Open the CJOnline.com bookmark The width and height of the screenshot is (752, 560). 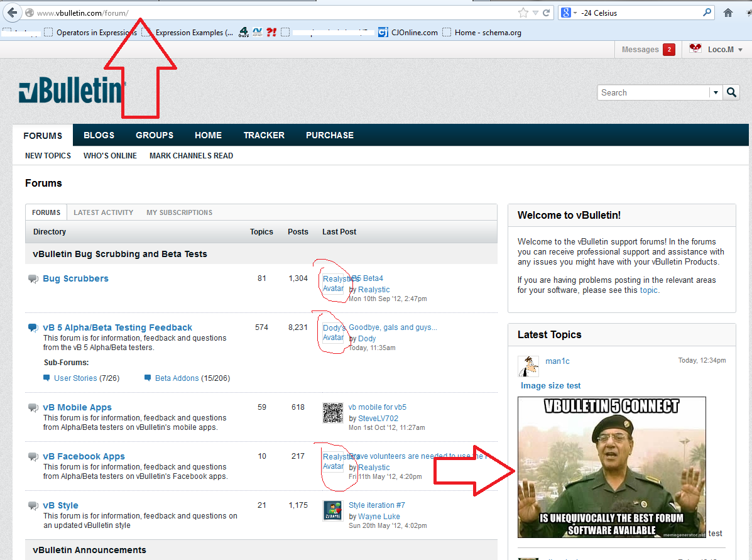pos(408,32)
